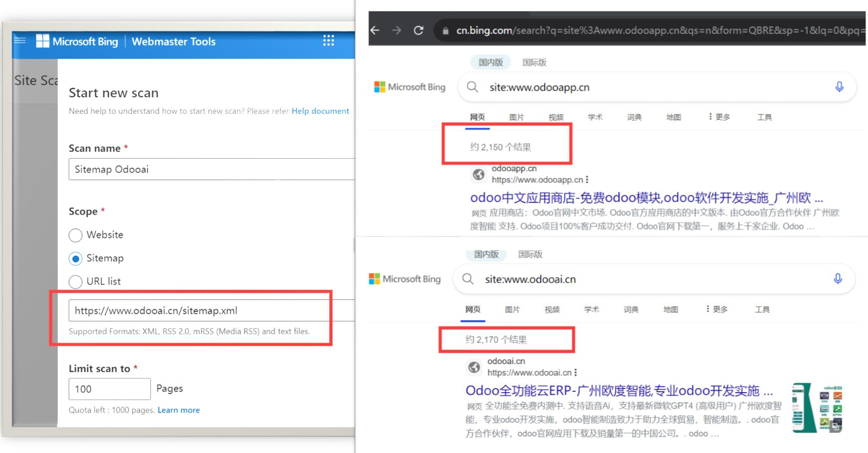Click the Webmaster Tools header title
This screenshot has width=868, height=453.
point(174,41)
